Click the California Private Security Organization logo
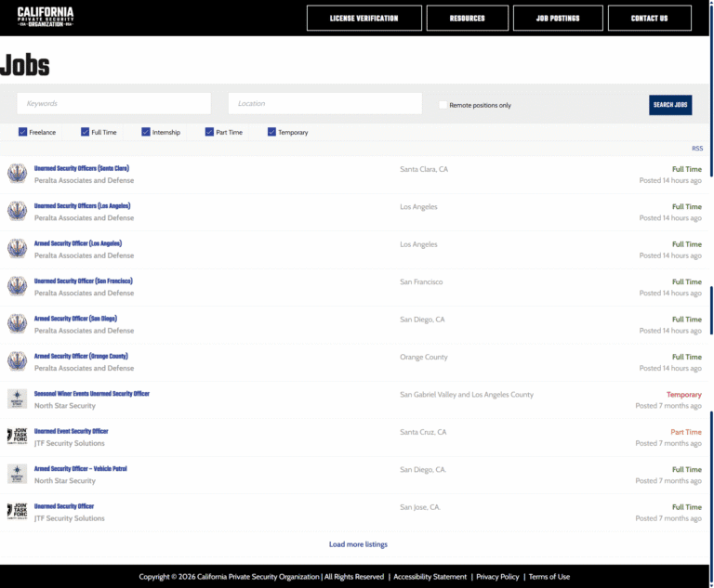This screenshot has height=588, width=714. point(46,17)
